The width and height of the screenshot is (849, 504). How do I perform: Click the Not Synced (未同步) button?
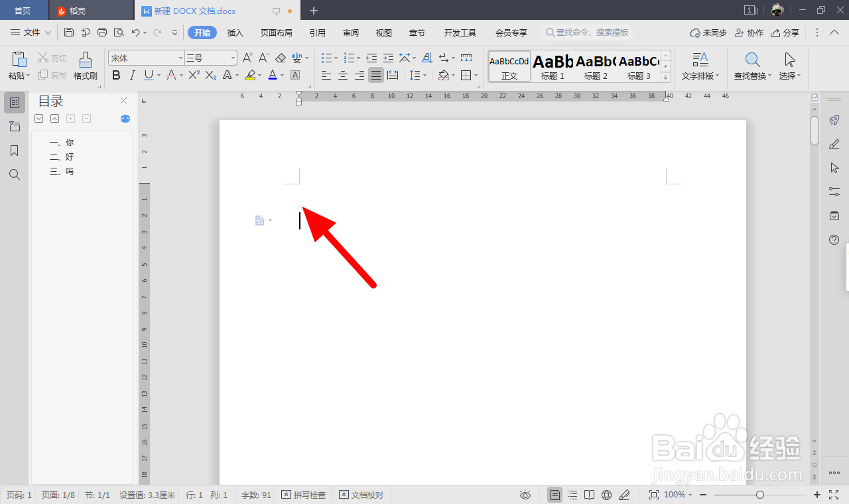708,32
